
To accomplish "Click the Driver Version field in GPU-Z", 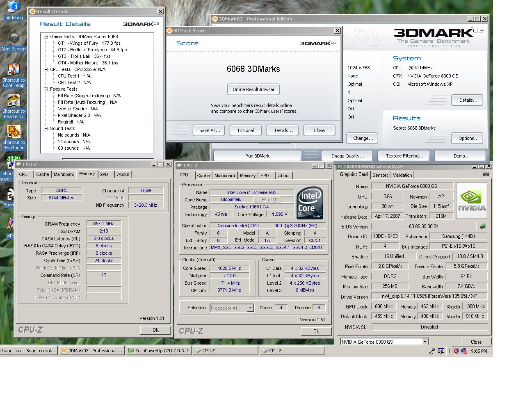I will (x=429, y=296).
